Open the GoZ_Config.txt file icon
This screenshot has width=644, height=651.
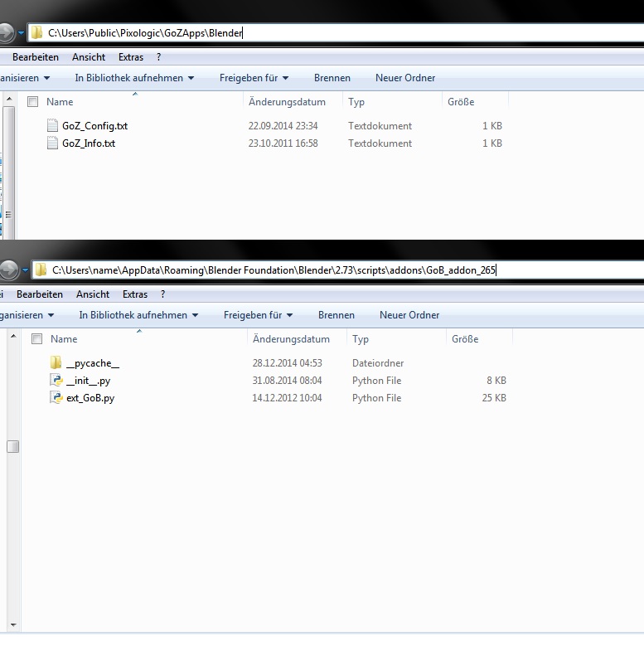point(53,126)
